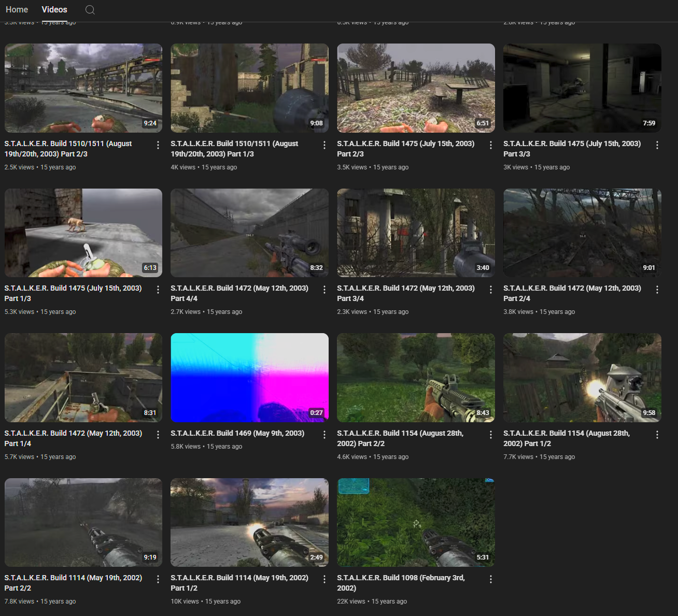678x616 pixels.
Task: Open title link Build 1510/1511 Part 2/3
Action: (68, 149)
